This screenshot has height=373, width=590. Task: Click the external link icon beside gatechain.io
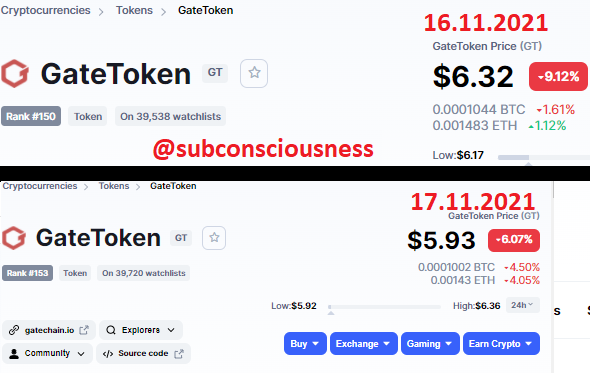point(84,330)
